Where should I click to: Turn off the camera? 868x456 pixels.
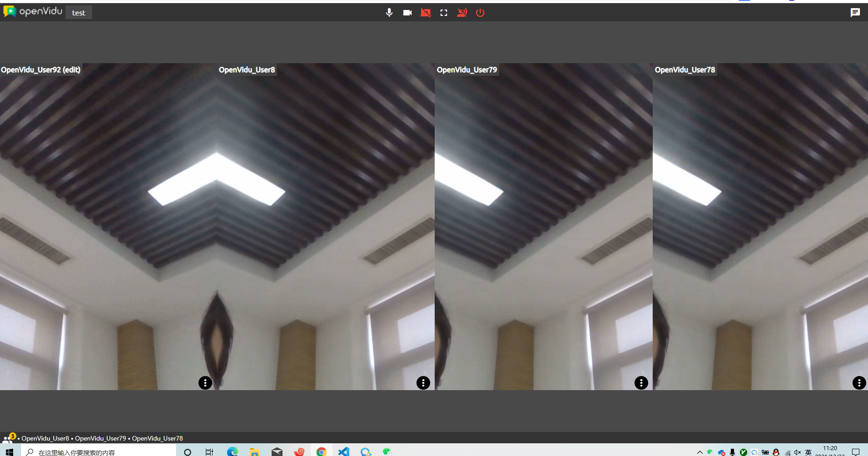pos(407,13)
